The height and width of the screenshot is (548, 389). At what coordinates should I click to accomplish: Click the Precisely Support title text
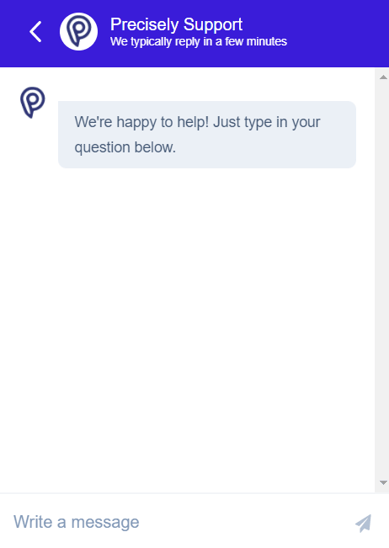[x=176, y=24]
